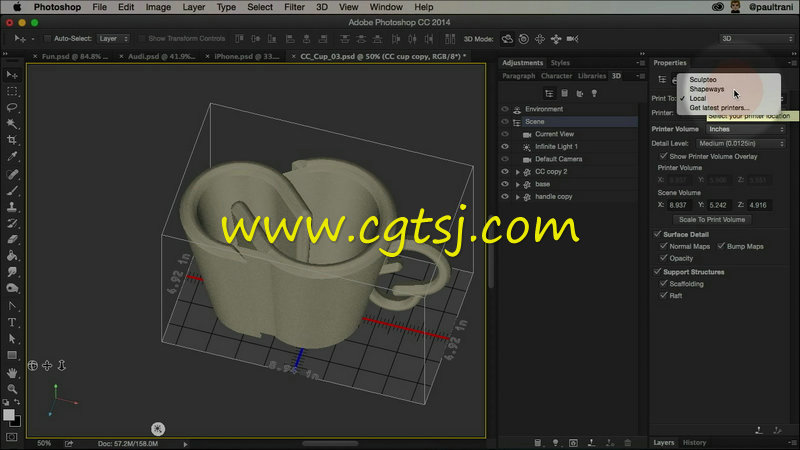Select the Hand tool
Screen dimensions: 800x450
12,373
